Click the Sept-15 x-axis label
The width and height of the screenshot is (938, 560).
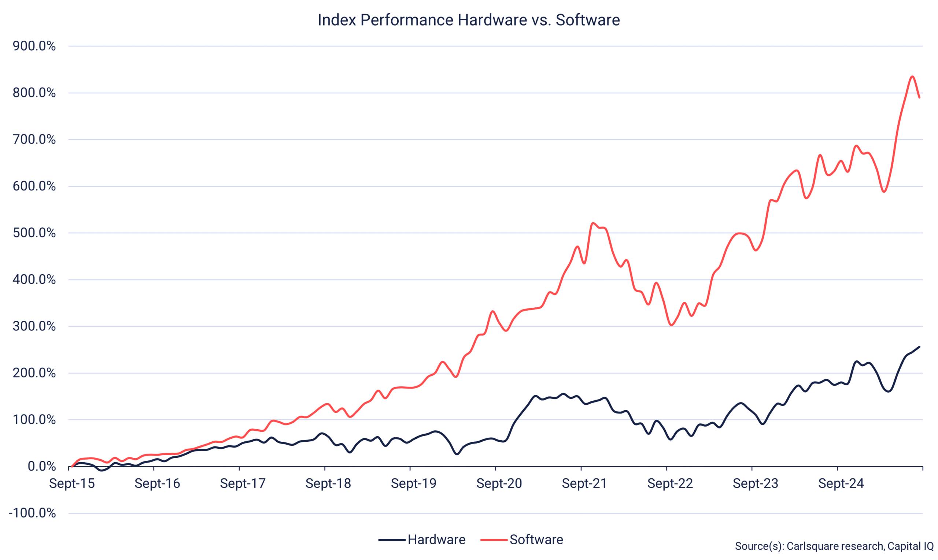[x=72, y=483]
